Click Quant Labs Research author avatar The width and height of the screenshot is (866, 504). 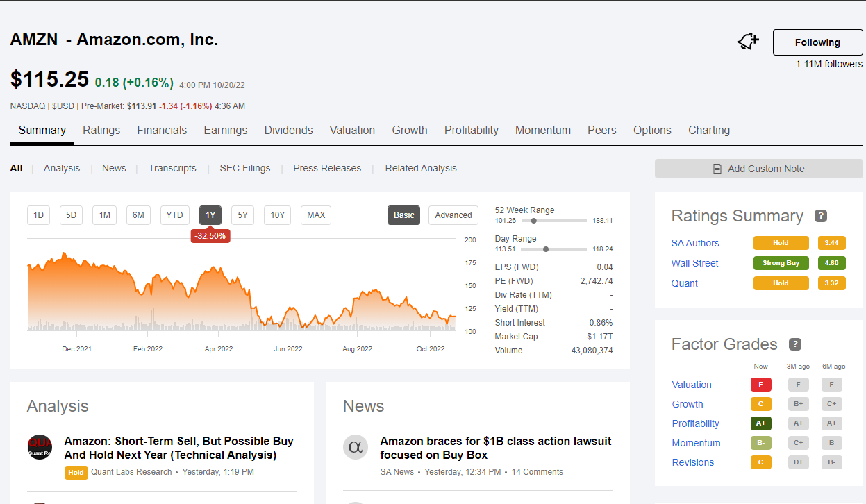pyautogui.click(x=40, y=446)
